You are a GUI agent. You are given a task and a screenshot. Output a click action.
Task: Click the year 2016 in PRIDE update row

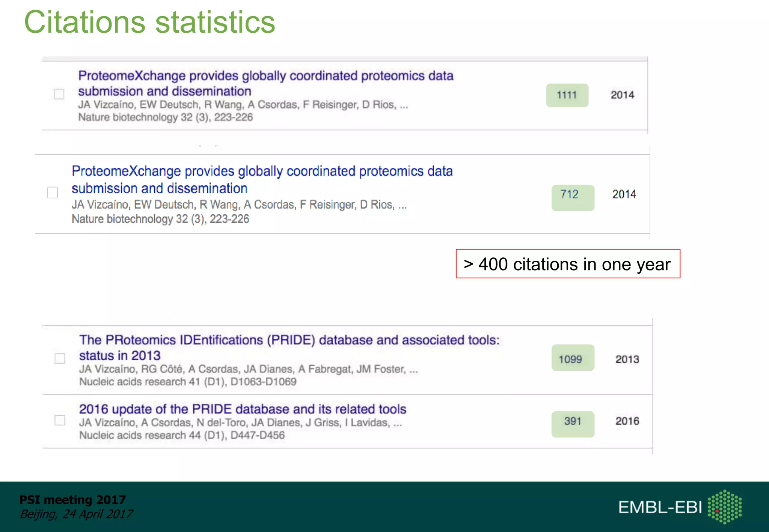point(627,421)
